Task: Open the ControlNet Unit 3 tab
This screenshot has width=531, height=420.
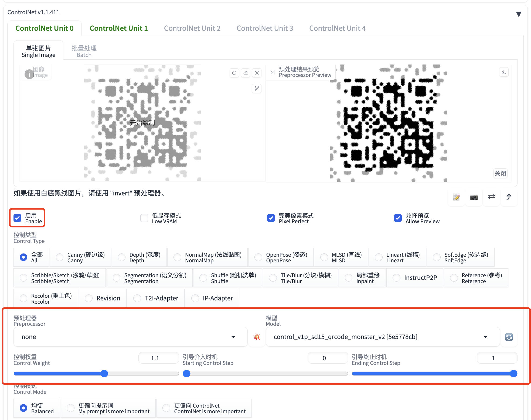Action: tap(265, 28)
